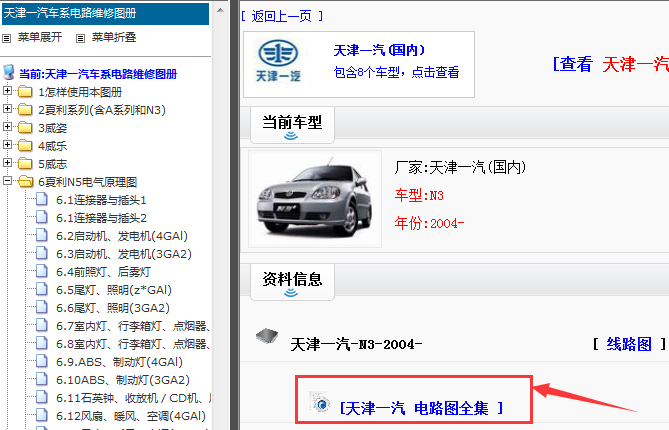Image resolution: width=669 pixels, height=430 pixels.
Task: Click the left panel scrollbar up arrow
Action: click(x=221, y=10)
